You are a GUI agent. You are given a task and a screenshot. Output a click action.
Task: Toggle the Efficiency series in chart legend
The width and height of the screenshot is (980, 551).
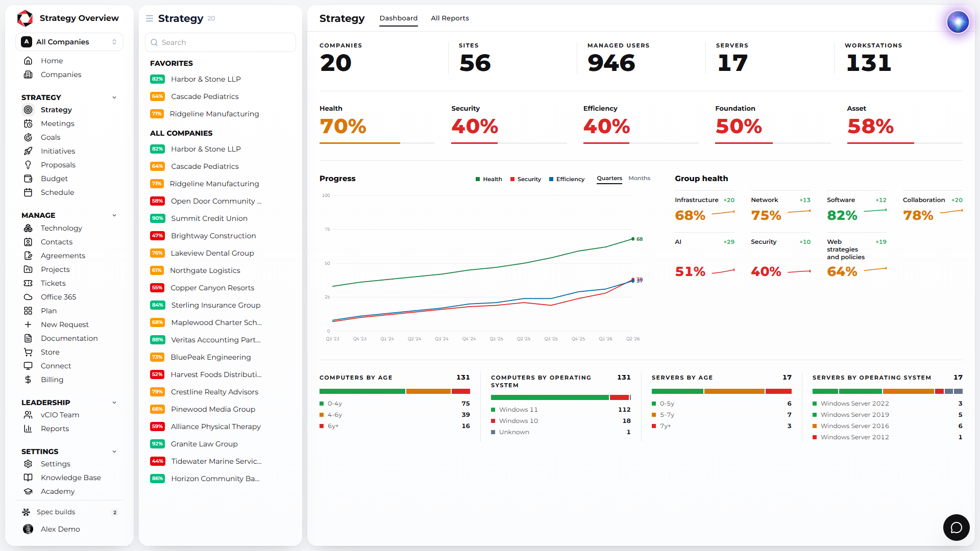567,179
